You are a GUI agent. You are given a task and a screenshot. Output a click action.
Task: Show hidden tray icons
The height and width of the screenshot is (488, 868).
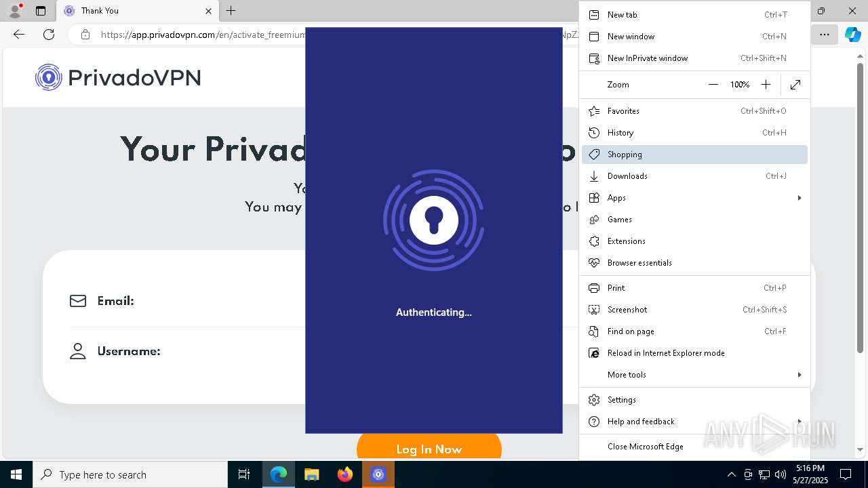point(731,474)
